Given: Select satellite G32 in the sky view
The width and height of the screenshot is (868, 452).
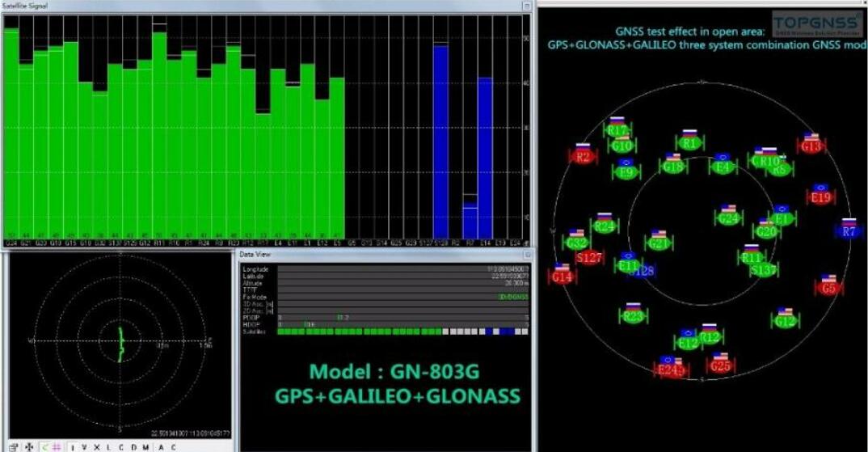Looking at the screenshot, I should pyautogui.click(x=577, y=243).
